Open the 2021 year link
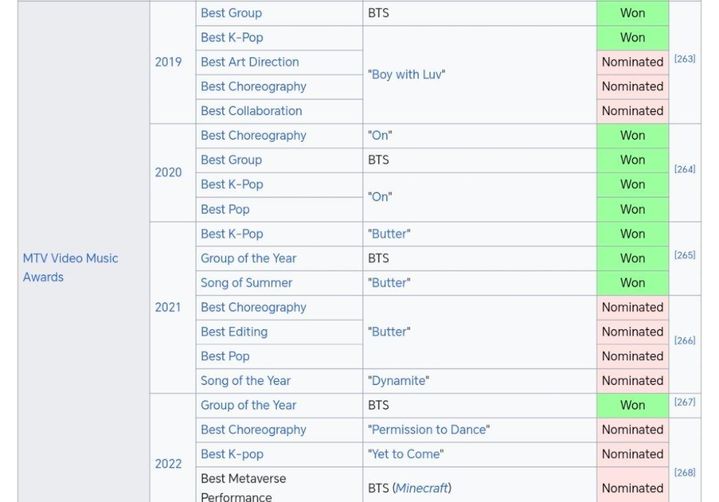 [x=168, y=307]
